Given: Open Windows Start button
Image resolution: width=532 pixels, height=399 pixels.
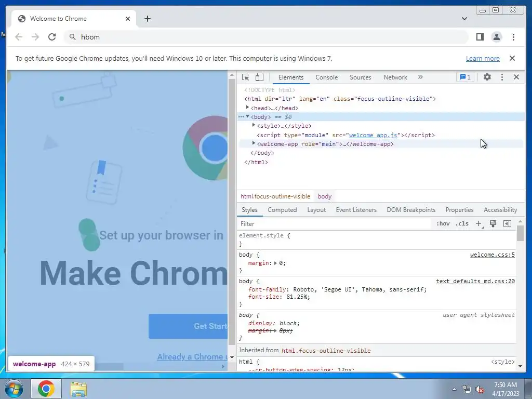Looking at the screenshot, I should click(x=14, y=389).
